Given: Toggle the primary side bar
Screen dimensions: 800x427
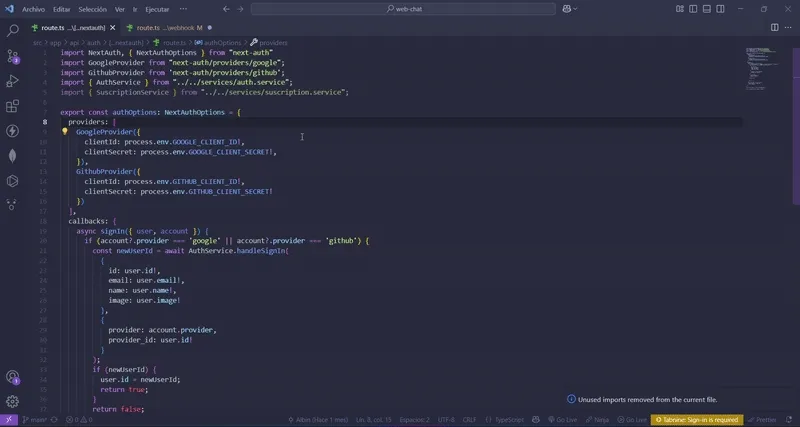Looking at the screenshot, I should point(693,9).
